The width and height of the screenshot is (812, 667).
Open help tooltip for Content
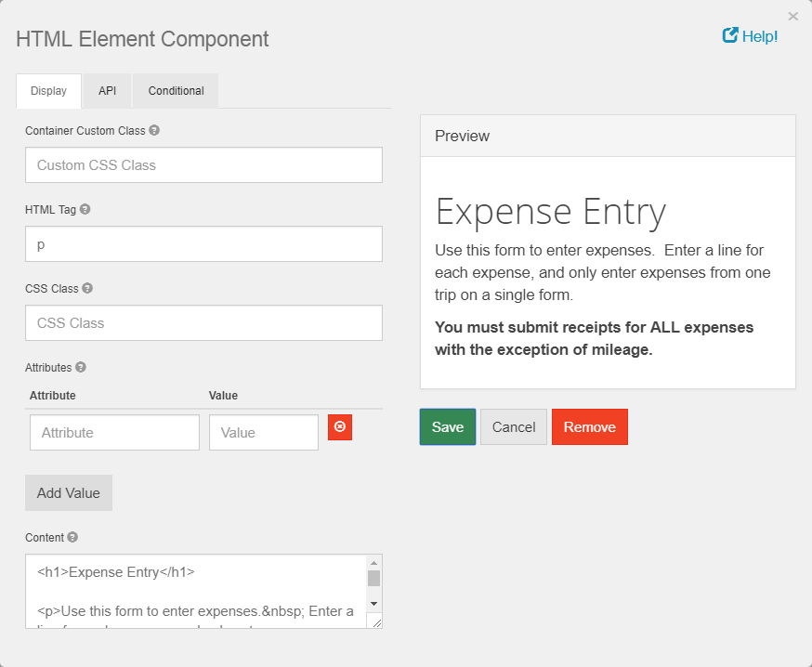[x=71, y=537]
